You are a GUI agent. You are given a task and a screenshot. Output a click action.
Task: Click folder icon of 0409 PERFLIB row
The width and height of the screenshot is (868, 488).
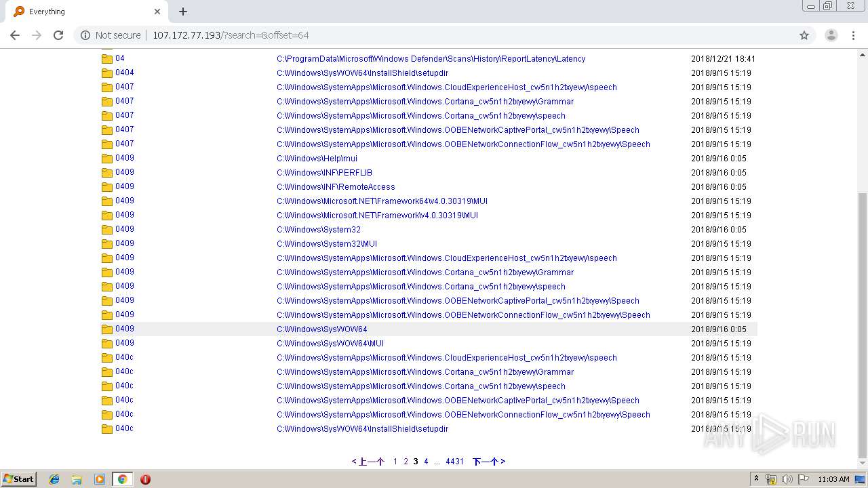click(107, 173)
